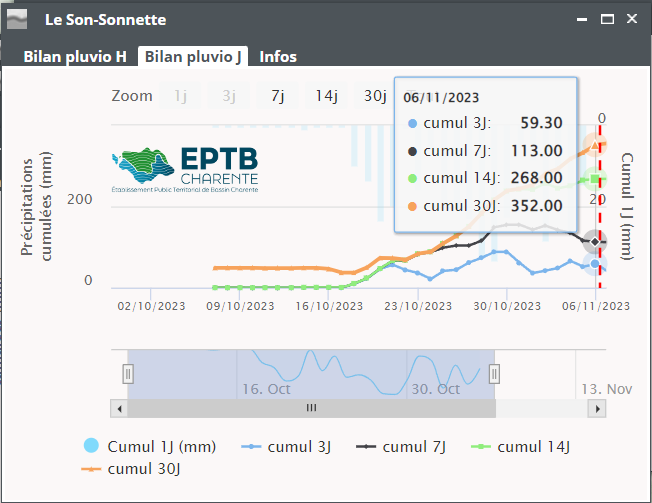Click the Le Son-Sonnette window icon
Image resolution: width=652 pixels, height=503 pixels.
click(17, 19)
